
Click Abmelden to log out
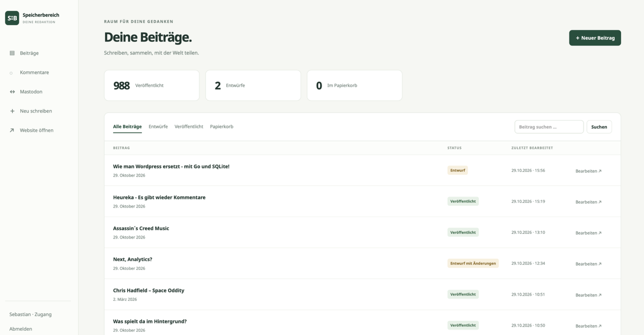click(x=21, y=329)
